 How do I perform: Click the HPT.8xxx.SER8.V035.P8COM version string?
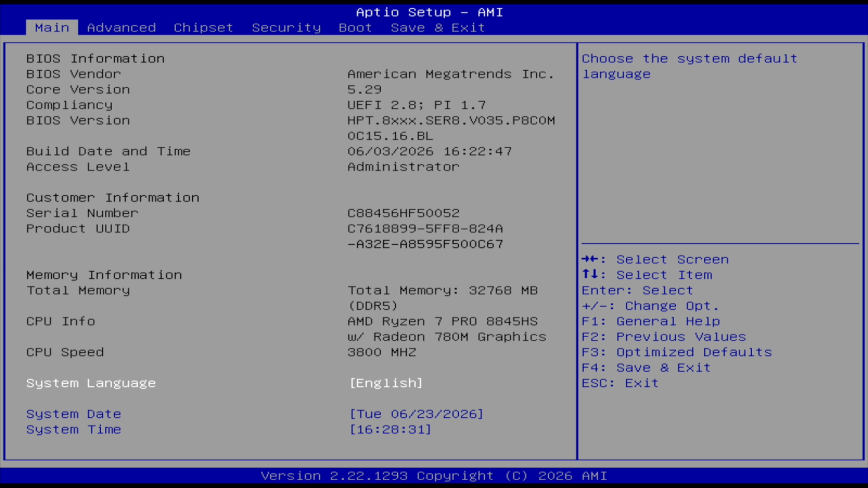tap(451, 120)
